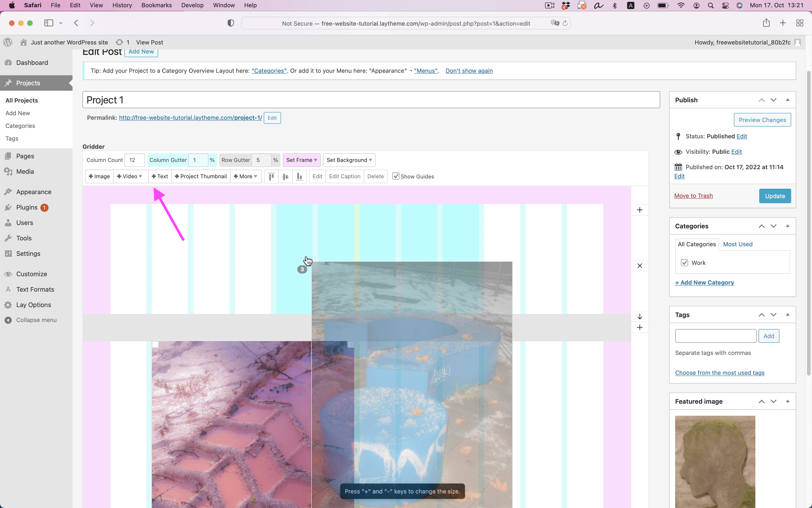Open the Safari share icon

tap(766, 23)
